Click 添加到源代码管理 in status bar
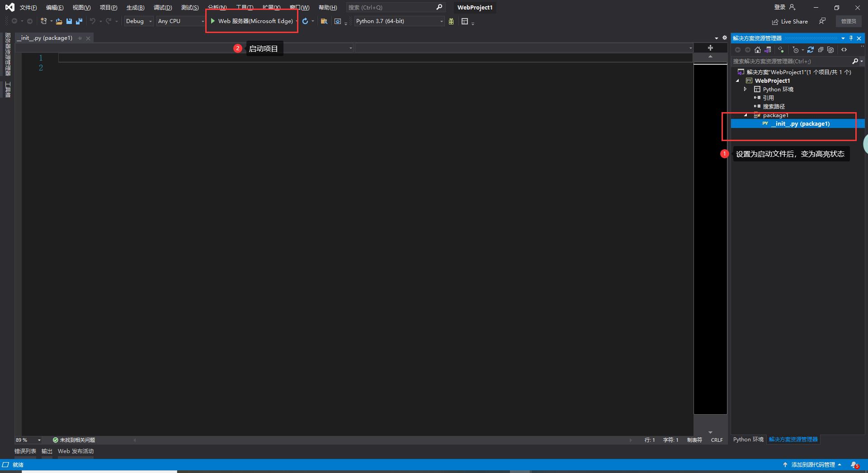The image size is (868, 473). click(x=812, y=465)
